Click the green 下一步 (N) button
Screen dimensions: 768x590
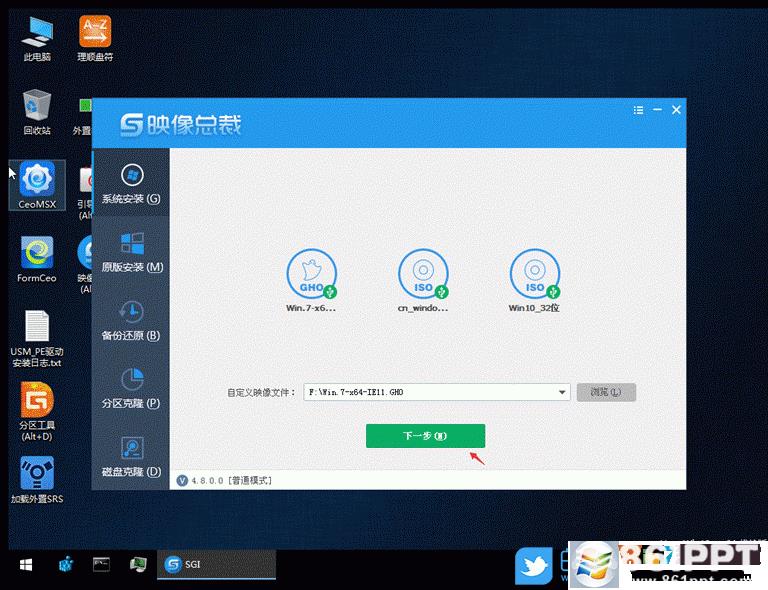(x=425, y=436)
